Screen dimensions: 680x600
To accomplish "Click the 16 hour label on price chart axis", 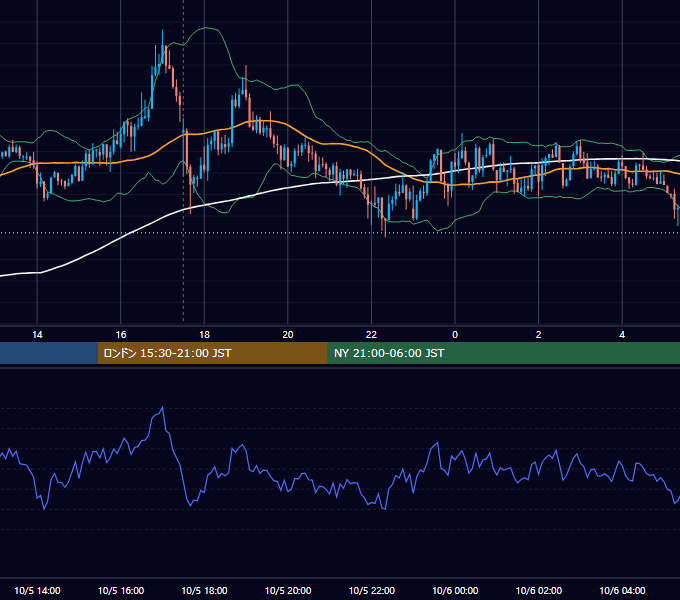I will click(121, 335).
